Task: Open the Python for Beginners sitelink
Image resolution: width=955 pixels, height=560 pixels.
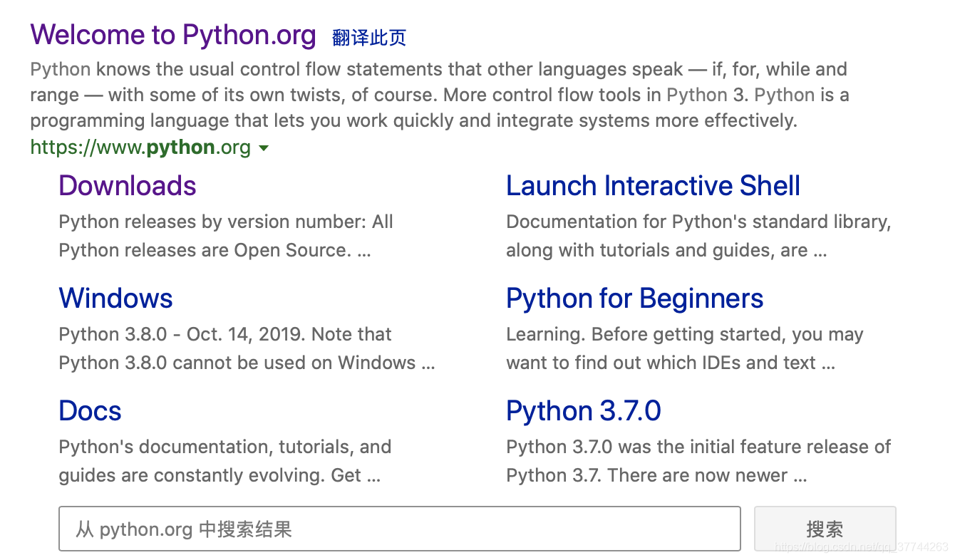Action: point(635,299)
